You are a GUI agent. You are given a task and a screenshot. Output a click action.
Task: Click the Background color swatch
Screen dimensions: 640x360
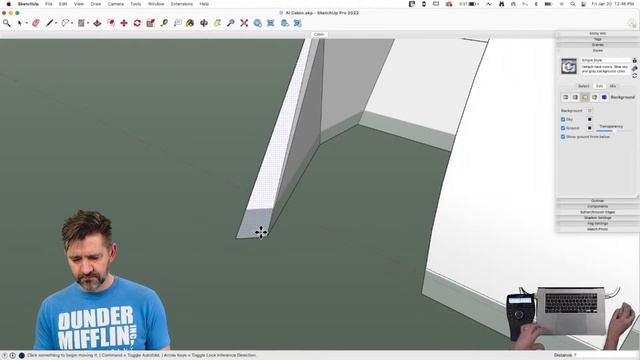pyautogui.click(x=589, y=111)
